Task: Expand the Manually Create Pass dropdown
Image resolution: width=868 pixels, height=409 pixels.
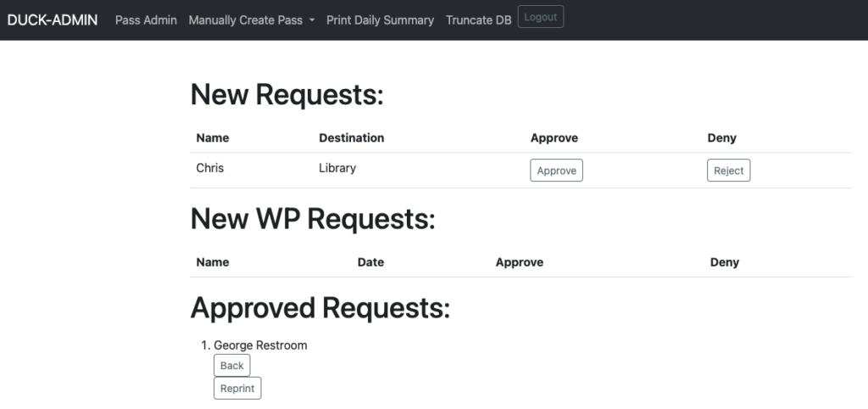Action: coord(251,20)
